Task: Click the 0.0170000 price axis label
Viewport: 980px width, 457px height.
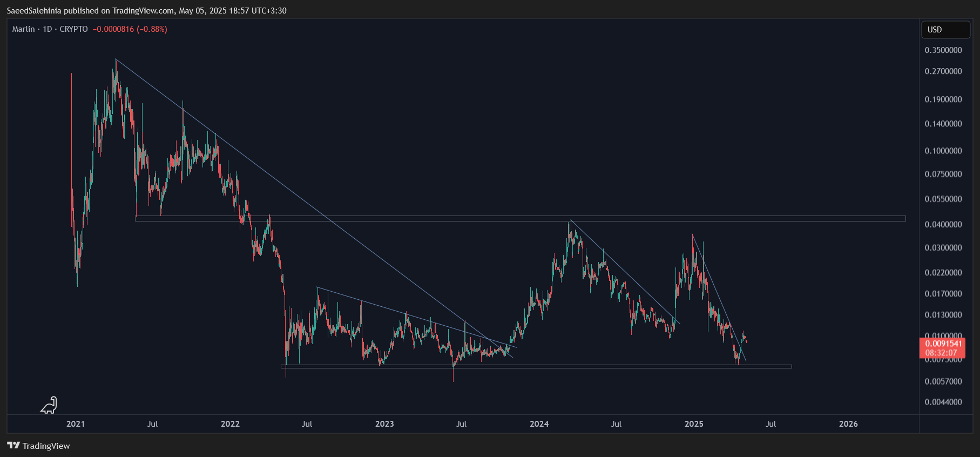Action: 943,294
